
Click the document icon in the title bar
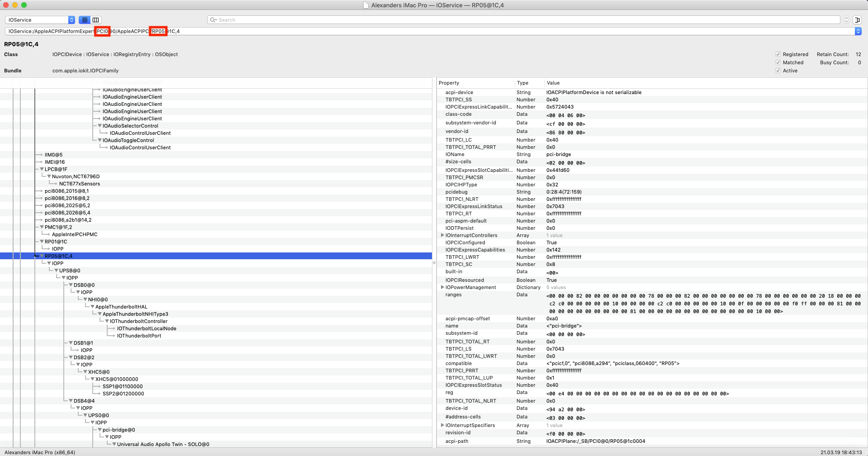366,5
